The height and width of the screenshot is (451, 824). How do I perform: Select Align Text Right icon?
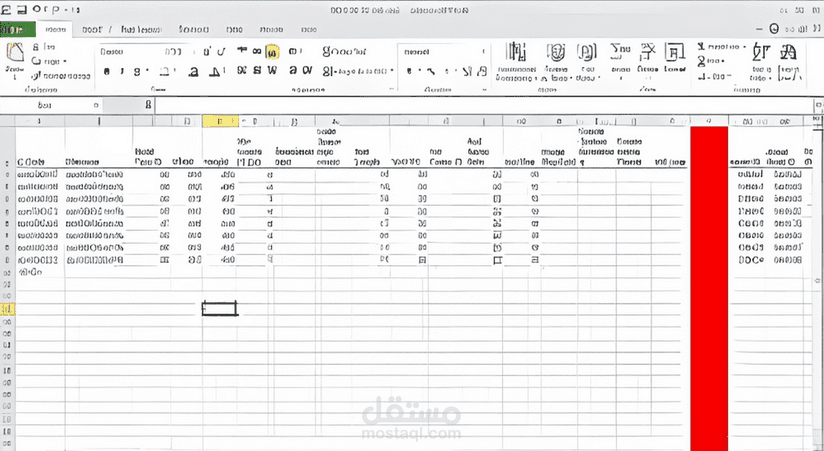click(272, 70)
